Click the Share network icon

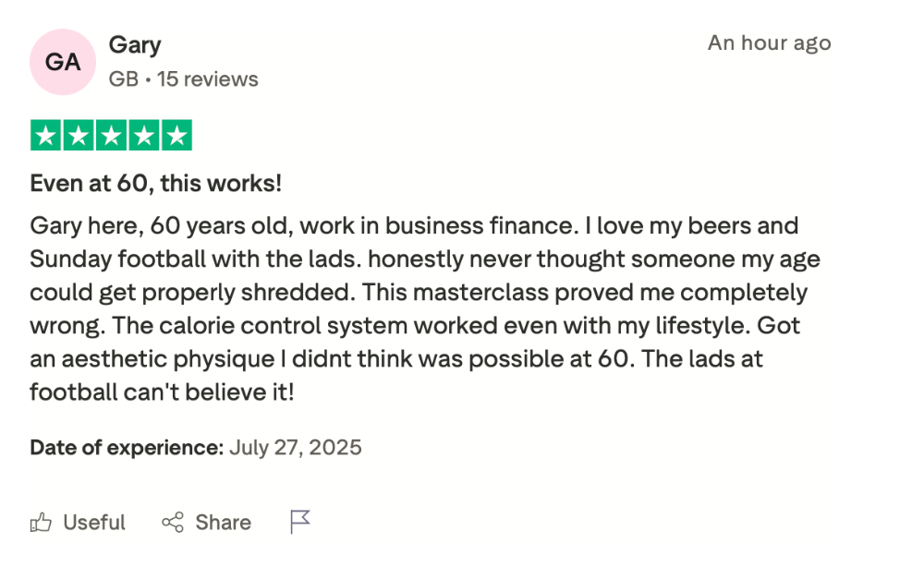[172, 523]
